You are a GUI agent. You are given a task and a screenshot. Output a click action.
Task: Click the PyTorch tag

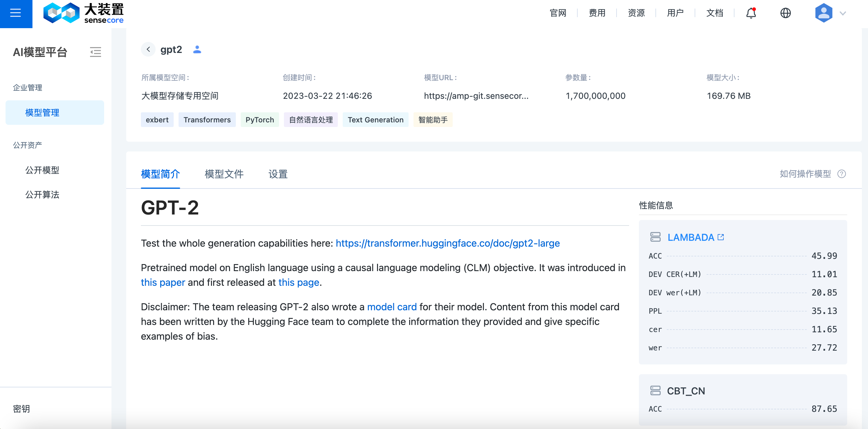click(x=260, y=120)
